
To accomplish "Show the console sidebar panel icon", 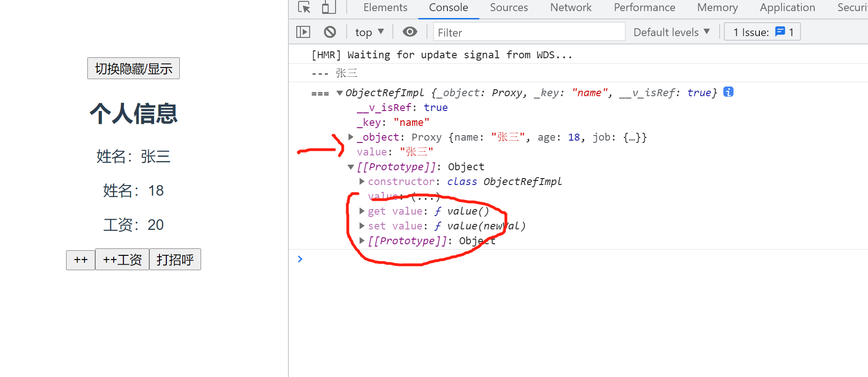I will [303, 32].
